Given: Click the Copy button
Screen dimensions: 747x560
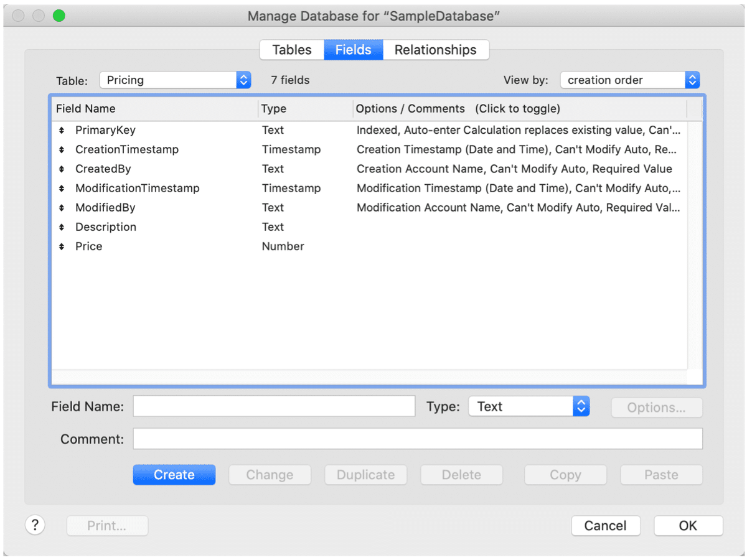Looking at the screenshot, I should 565,474.
